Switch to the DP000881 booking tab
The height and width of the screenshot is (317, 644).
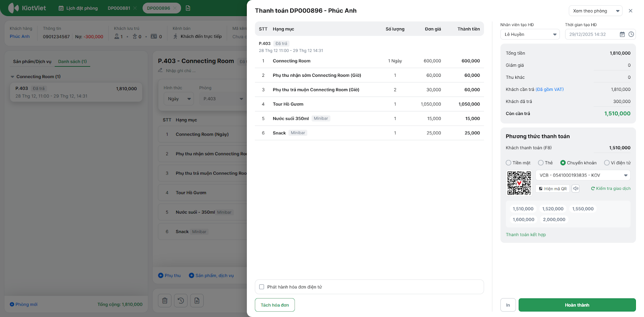click(x=119, y=8)
